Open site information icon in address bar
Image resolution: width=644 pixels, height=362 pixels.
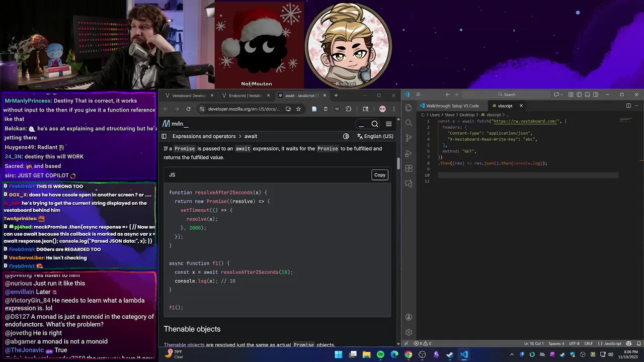click(202, 109)
